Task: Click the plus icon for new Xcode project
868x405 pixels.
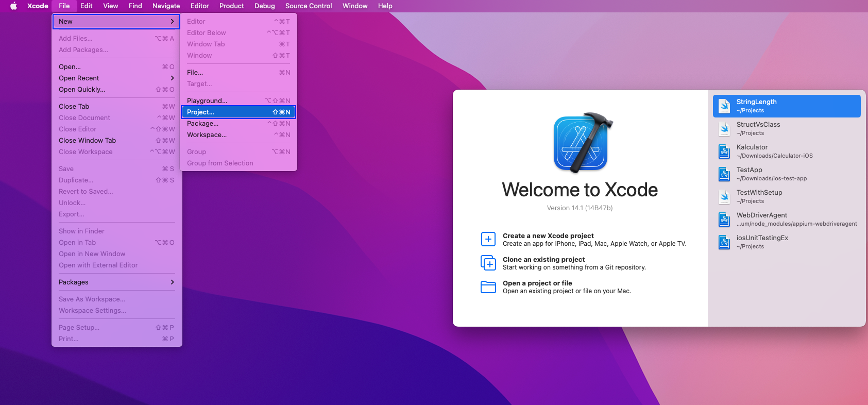Action: click(x=488, y=239)
